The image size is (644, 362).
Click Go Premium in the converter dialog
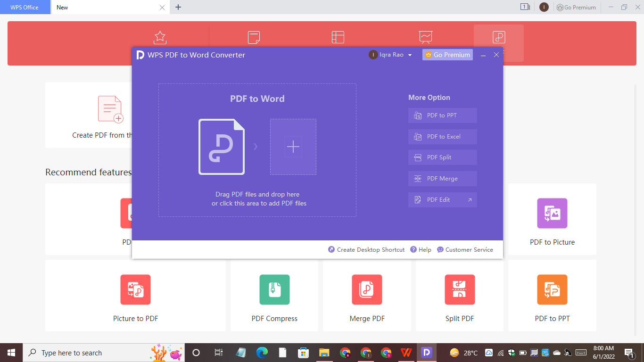(x=447, y=55)
